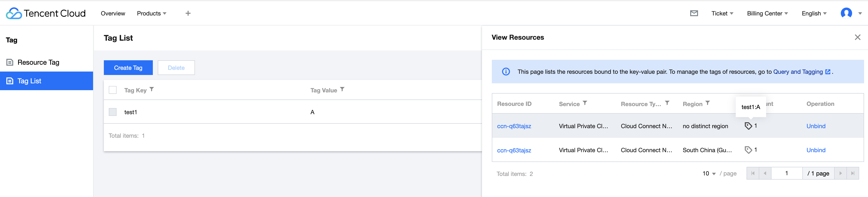Open the mail messages icon

pos(694,13)
